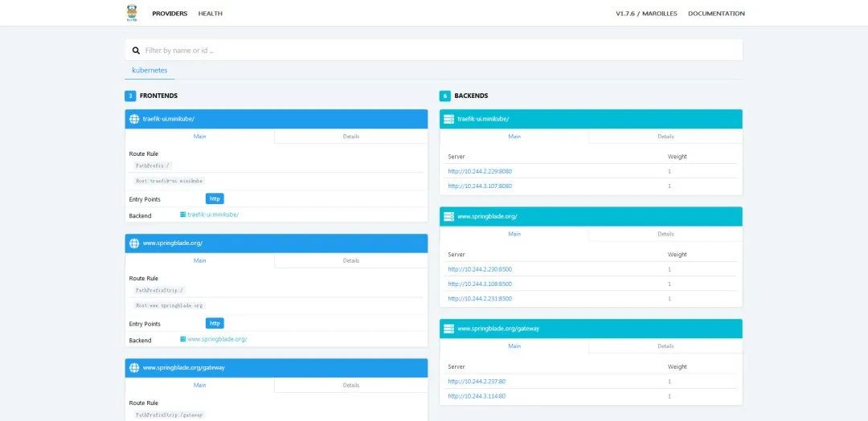868x421 pixels.
Task: Click route rule Host:www.springblade.org
Action: (170, 305)
